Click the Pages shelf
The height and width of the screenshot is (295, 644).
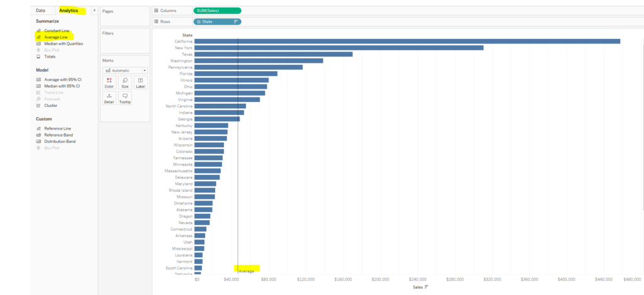coord(125,16)
